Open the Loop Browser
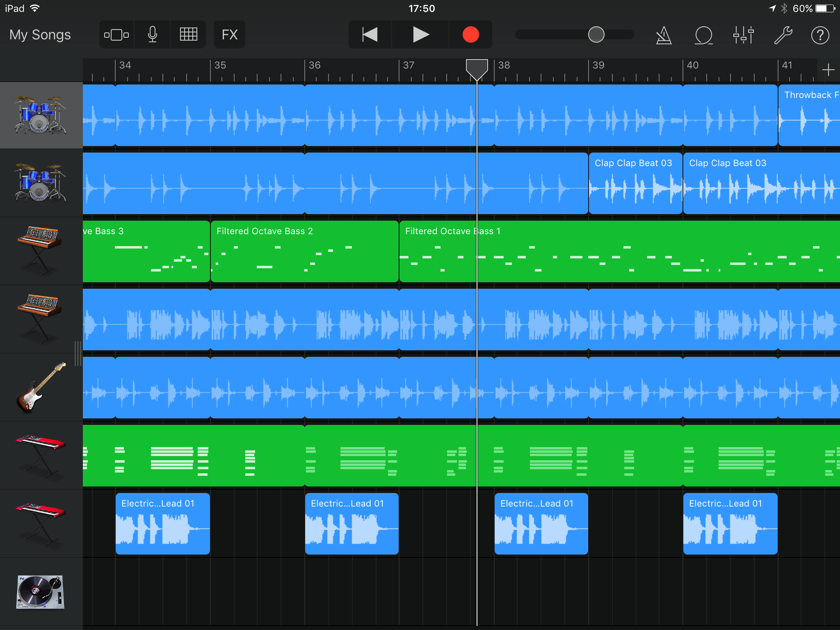The width and height of the screenshot is (840, 630). point(704,35)
